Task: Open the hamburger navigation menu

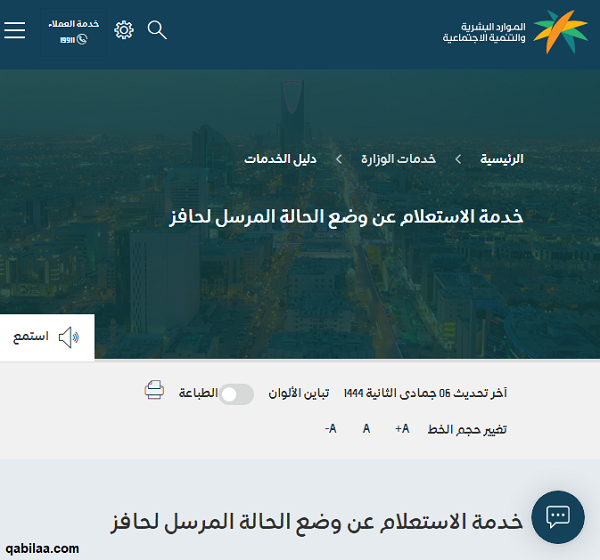Action: (15, 30)
